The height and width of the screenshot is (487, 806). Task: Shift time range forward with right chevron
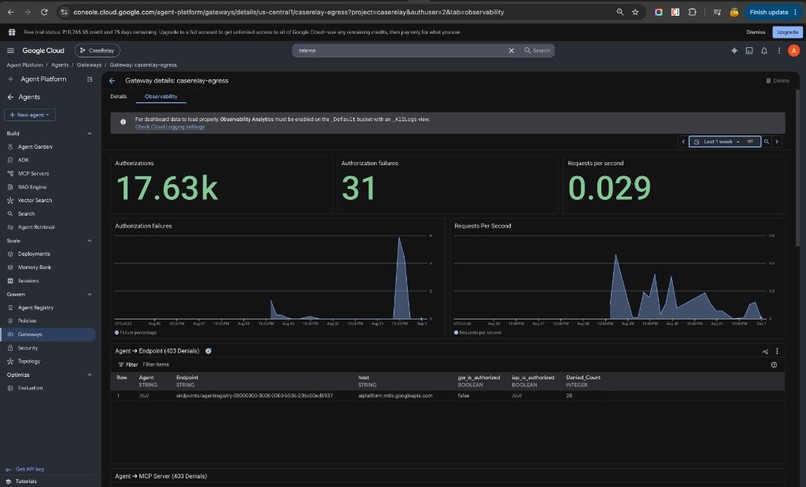pos(777,141)
